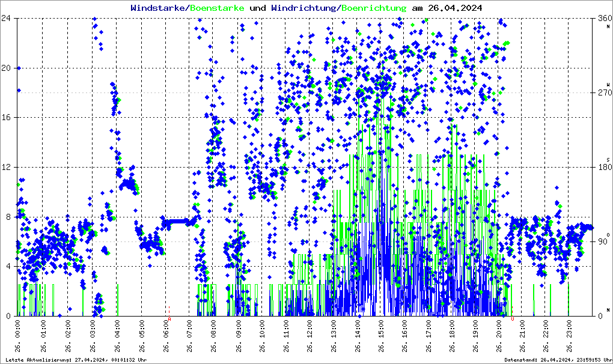Screen dimensions: 613x364
Task: Click the green 'Boenstarke' title word
Action: click(x=217, y=8)
